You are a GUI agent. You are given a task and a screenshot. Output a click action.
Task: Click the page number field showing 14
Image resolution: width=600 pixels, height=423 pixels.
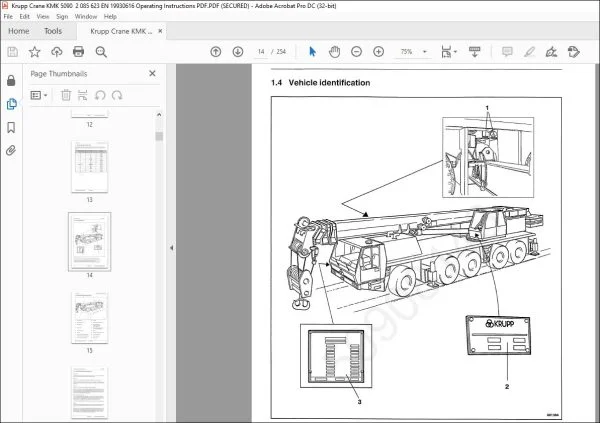pos(261,52)
